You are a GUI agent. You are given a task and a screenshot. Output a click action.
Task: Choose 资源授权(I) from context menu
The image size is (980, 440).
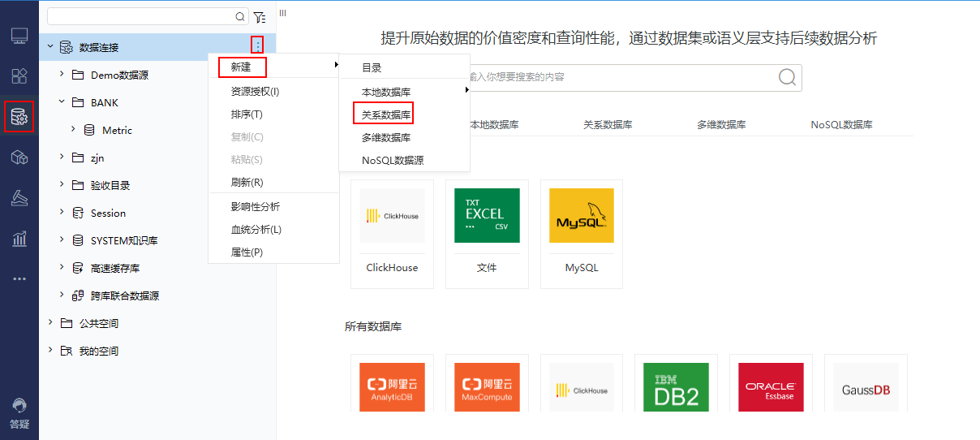(x=273, y=92)
